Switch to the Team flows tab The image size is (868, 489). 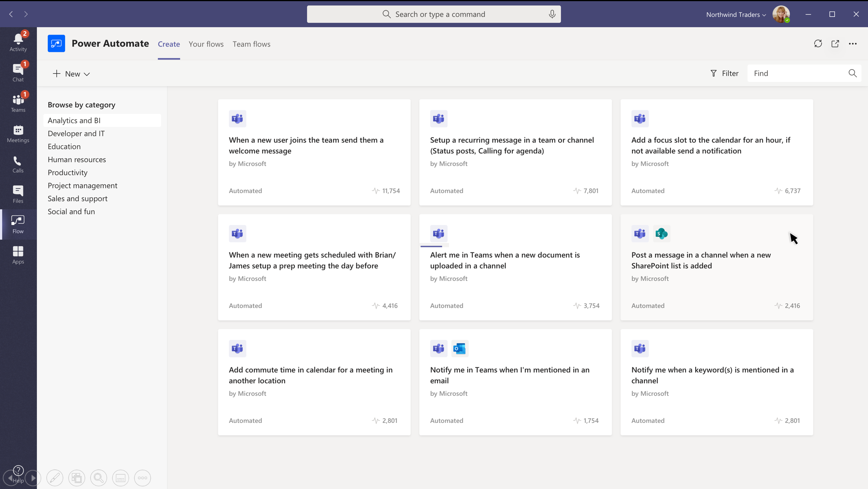point(252,43)
